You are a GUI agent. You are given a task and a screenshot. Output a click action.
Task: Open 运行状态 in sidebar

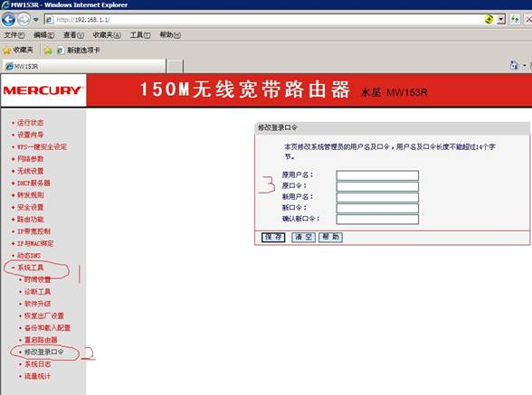coord(30,123)
